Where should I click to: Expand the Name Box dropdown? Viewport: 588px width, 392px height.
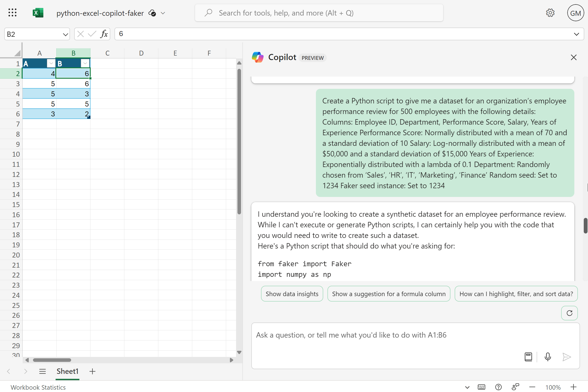(x=65, y=34)
